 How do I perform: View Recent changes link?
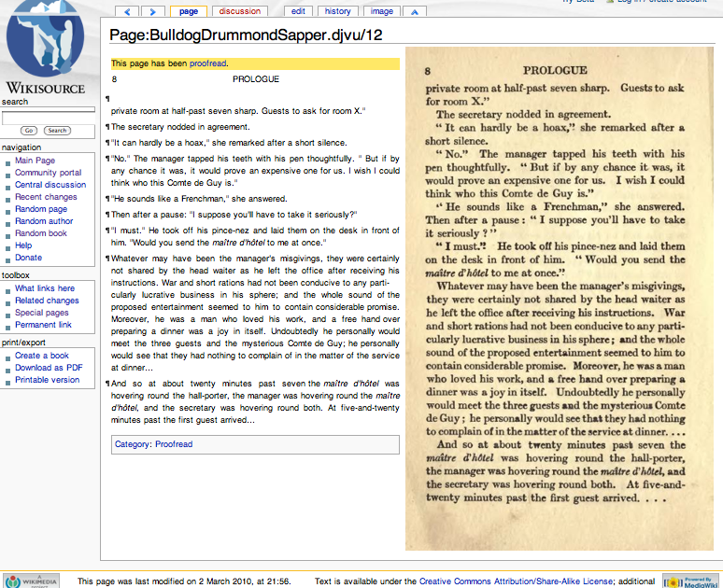click(46, 197)
